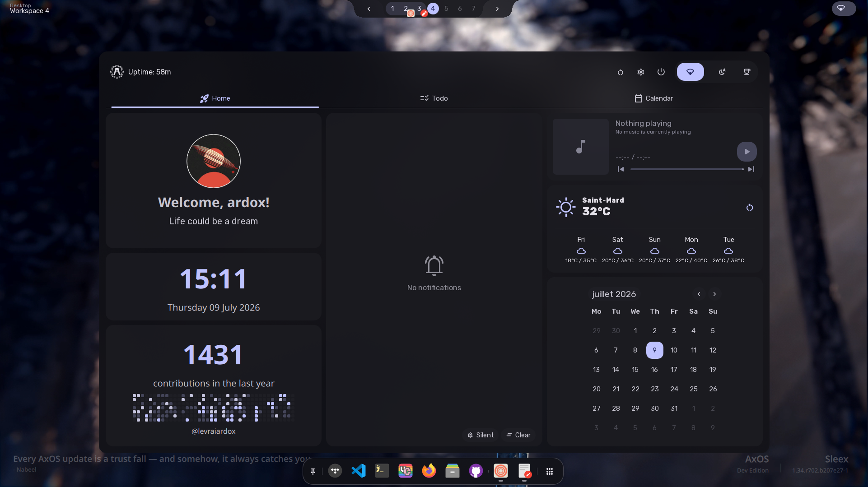The height and width of the screenshot is (487, 868).
Task: Toggle the dock pin icon
Action: tap(313, 472)
